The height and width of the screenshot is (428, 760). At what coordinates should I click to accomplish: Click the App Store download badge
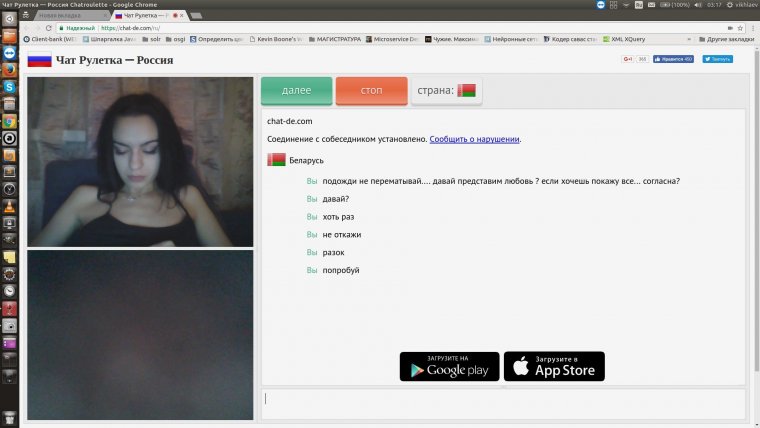click(554, 366)
